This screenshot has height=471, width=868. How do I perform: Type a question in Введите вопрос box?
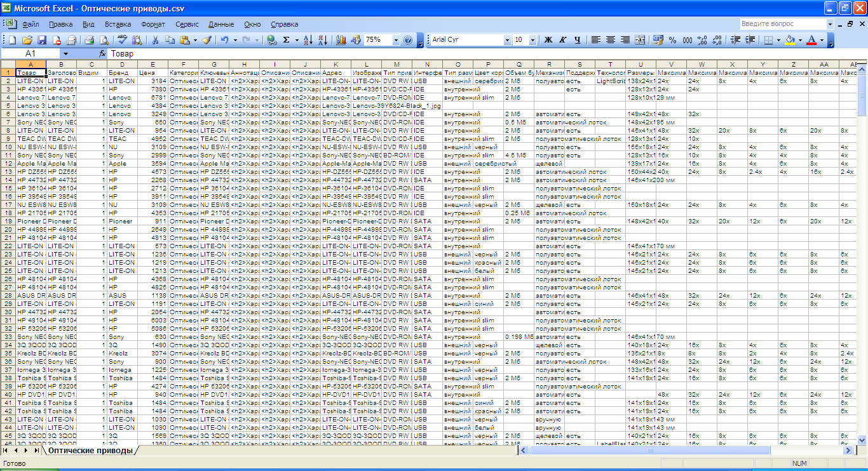pos(783,24)
